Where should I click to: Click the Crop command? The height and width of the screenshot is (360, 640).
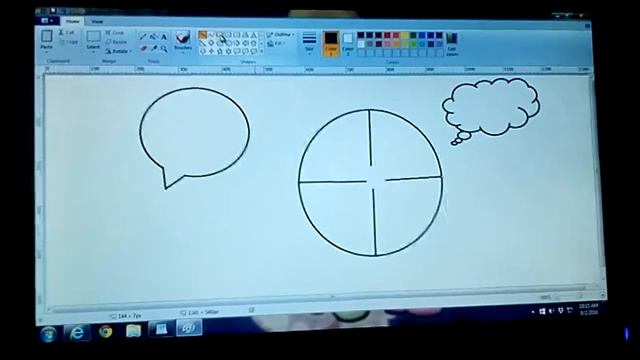pyautogui.click(x=115, y=33)
